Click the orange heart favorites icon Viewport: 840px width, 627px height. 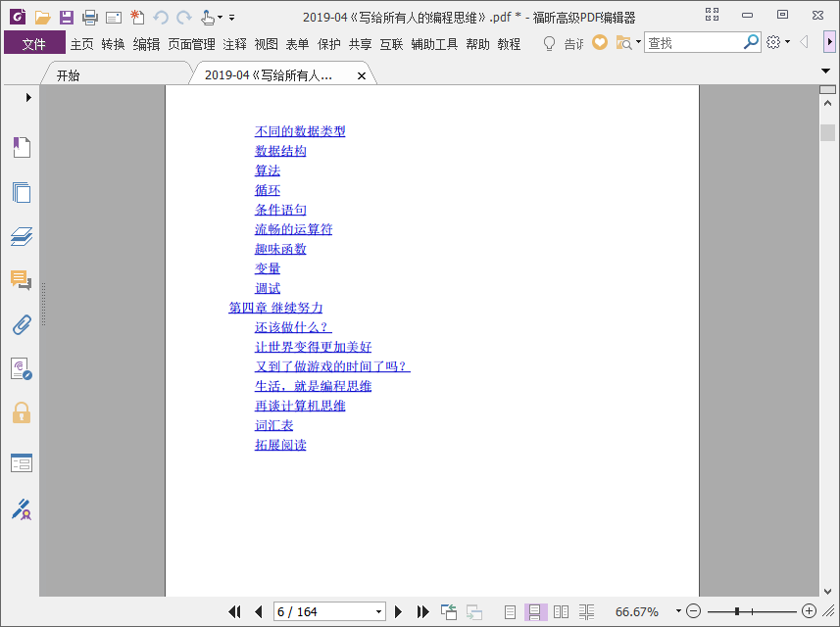[600, 42]
